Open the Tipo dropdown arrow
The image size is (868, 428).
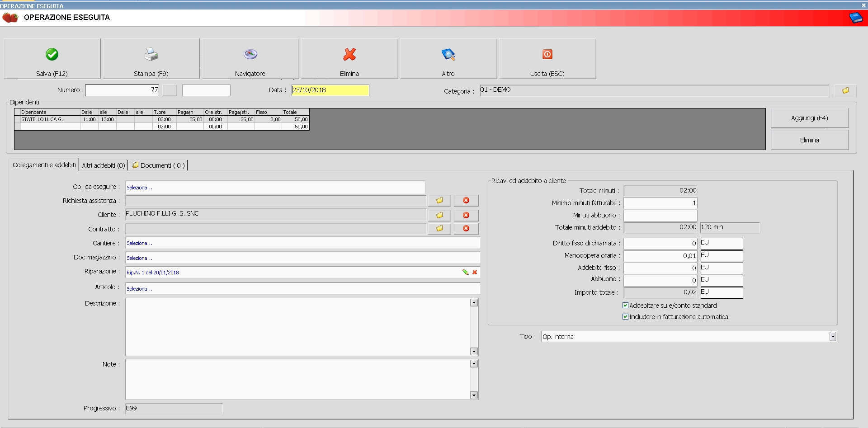tap(833, 337)
